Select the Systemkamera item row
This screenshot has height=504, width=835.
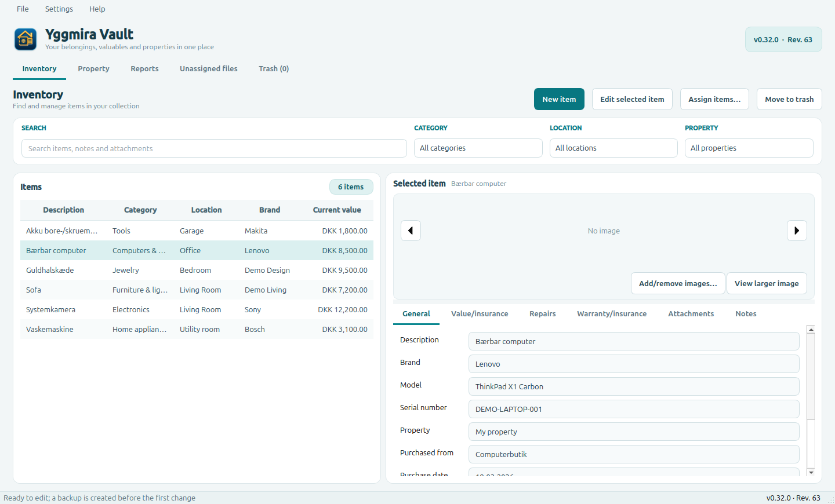pyautogui.click(x=197, y=309)
